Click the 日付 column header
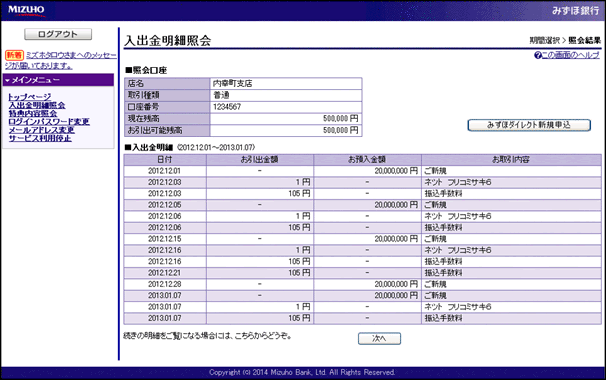The width and height of the screenshot is (606, 380). pyautogui.click(x=165, y=159)
